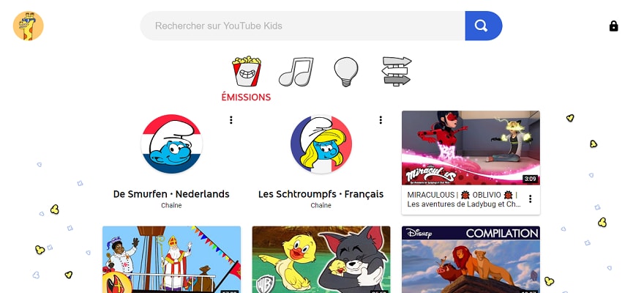Select the popcorn Émissions category
The height and width of the screenshot is (293, 644).
point(247,72)
